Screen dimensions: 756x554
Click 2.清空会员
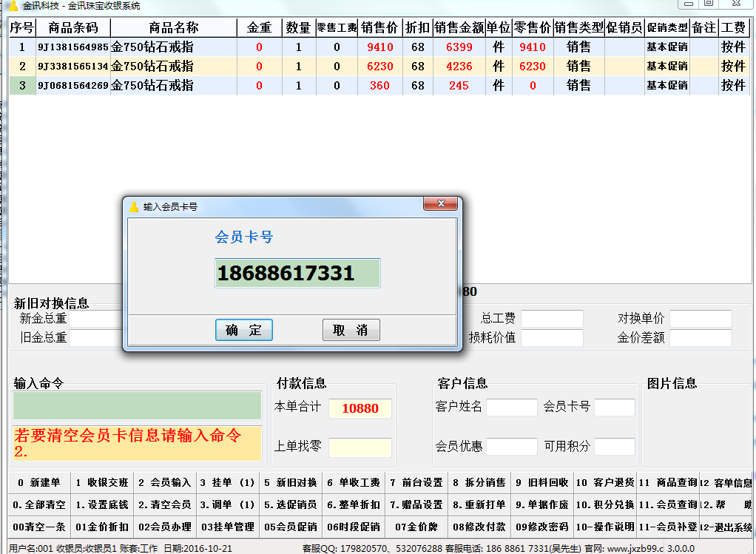coord(165,505)
